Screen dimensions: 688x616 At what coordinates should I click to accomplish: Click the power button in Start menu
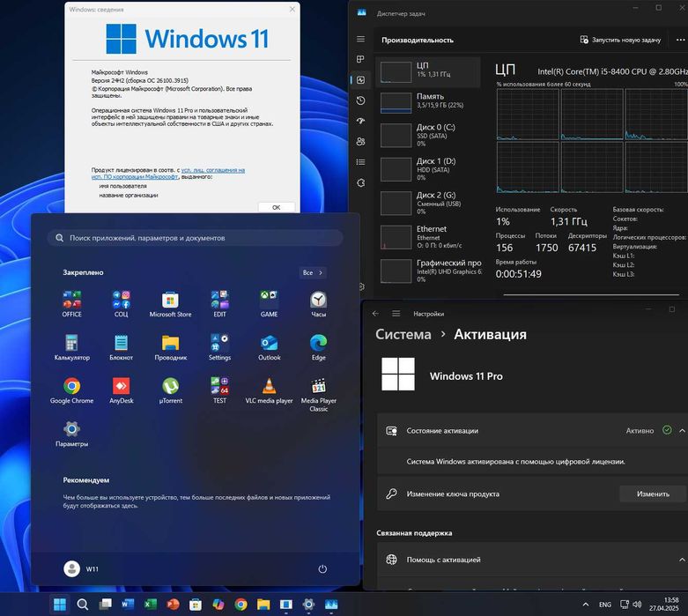click(322, 569)
